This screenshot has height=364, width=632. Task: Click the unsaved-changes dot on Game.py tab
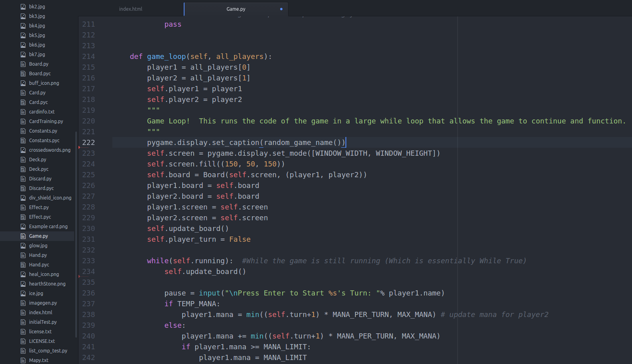pyautogui.click(x=281, y=9)
